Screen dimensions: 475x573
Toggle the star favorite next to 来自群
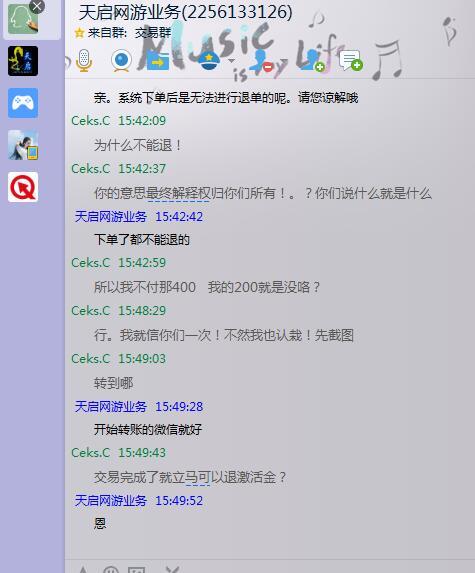click(x=79, y=33)
